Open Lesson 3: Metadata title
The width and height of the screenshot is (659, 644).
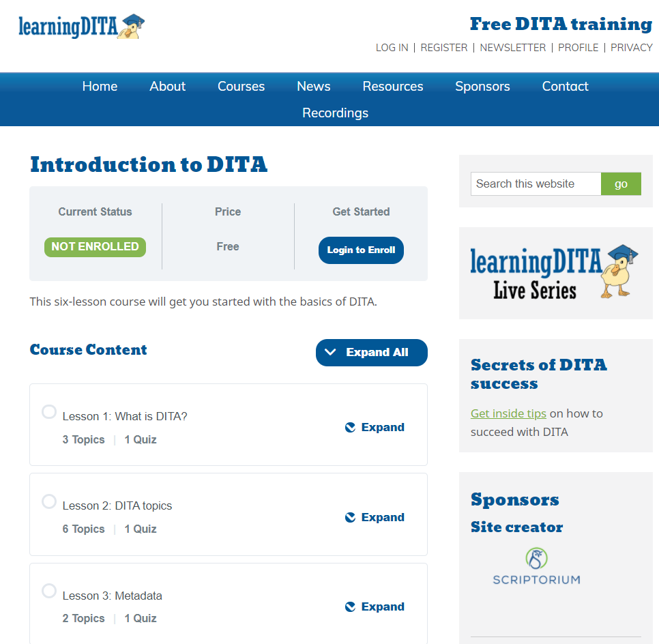click(112, 596)
